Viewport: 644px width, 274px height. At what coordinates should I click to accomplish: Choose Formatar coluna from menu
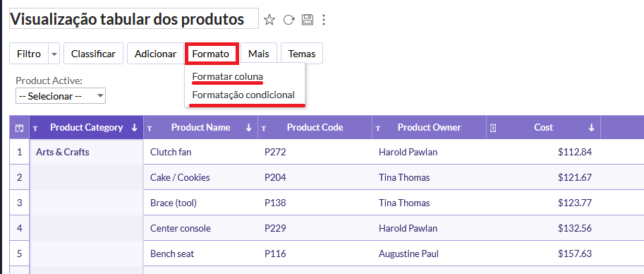coord(228,76)
